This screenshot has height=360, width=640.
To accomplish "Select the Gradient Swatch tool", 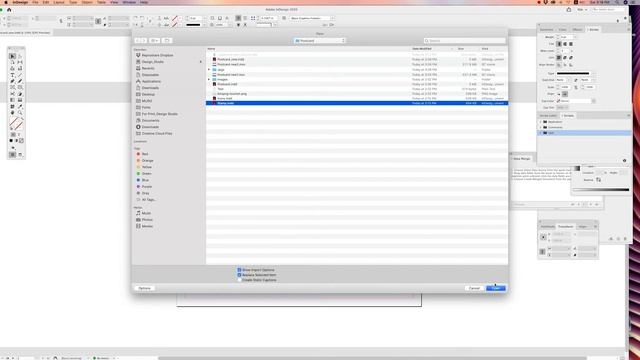I will (12, 100).
